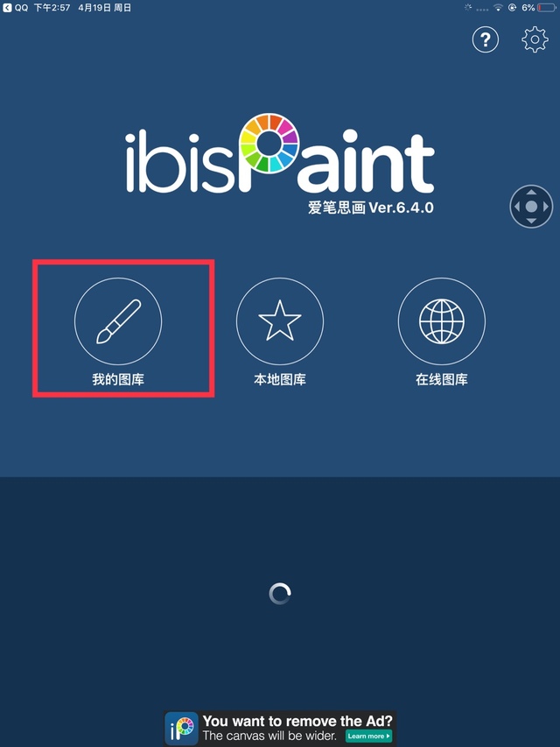Tap the star icon for 本地图库
Image resolution: width=560 pixels, height=747 pixels.
click(280, 321)
